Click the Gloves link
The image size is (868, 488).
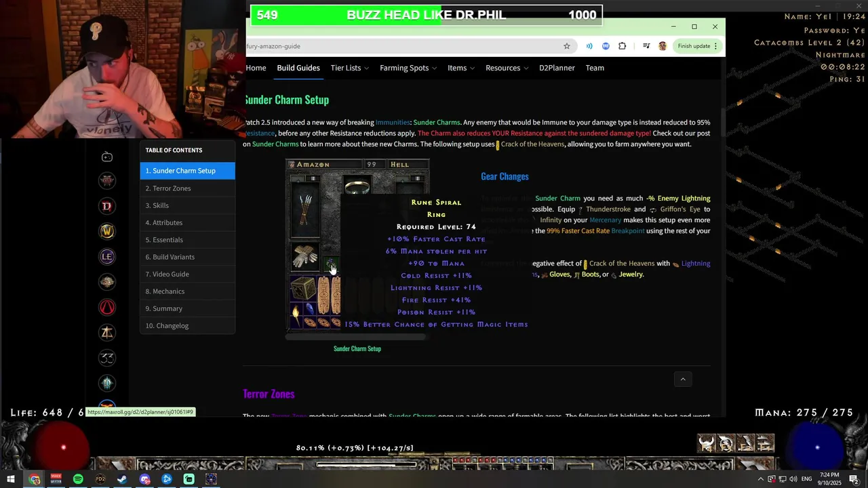[x=559, y=274]
